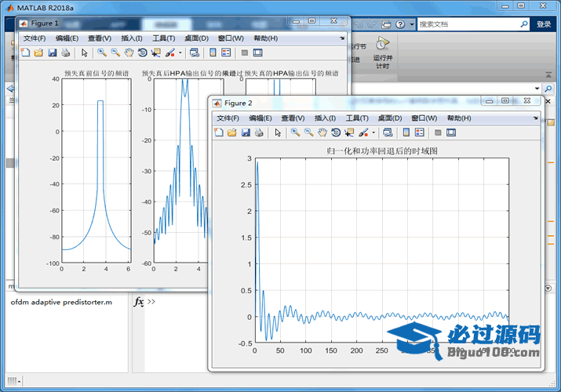
Task: Select ofdm adaptive predistorter.m file
Action: (61, 303)
